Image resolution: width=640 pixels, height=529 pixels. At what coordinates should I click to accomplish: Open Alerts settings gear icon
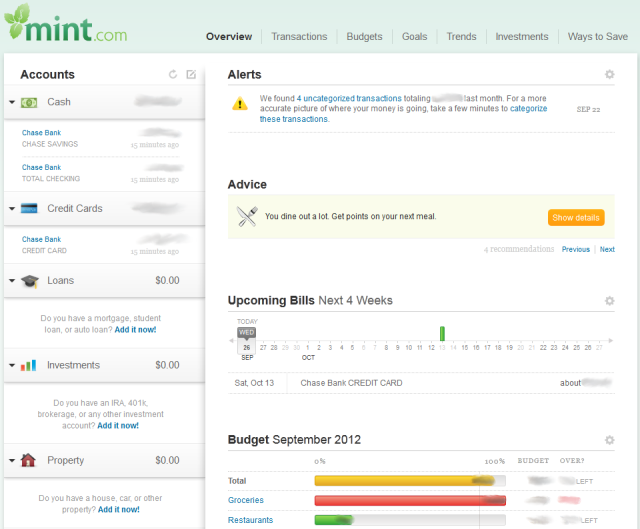609,74
